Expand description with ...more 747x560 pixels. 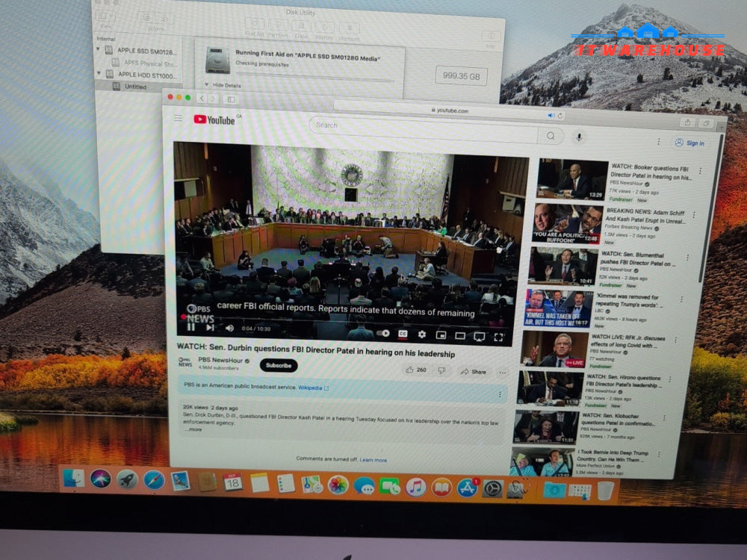[193, 429]
